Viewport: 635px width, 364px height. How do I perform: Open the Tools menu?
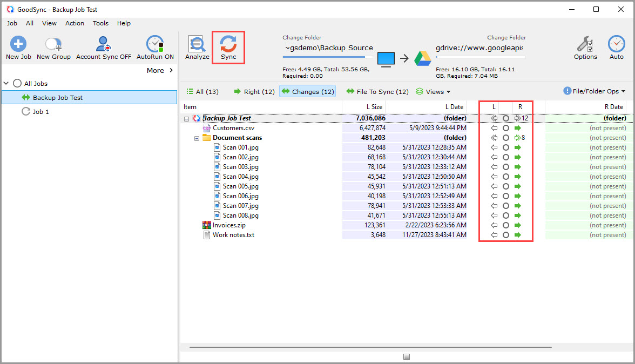pos(100,23)
